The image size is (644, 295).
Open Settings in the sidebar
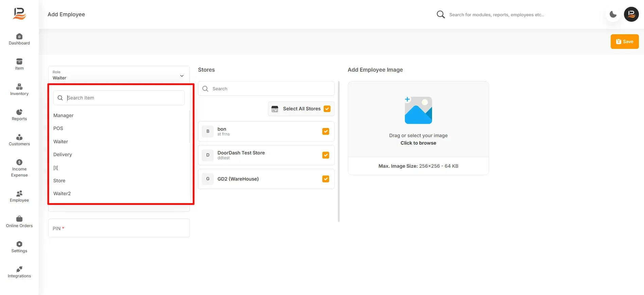point(19,247)
